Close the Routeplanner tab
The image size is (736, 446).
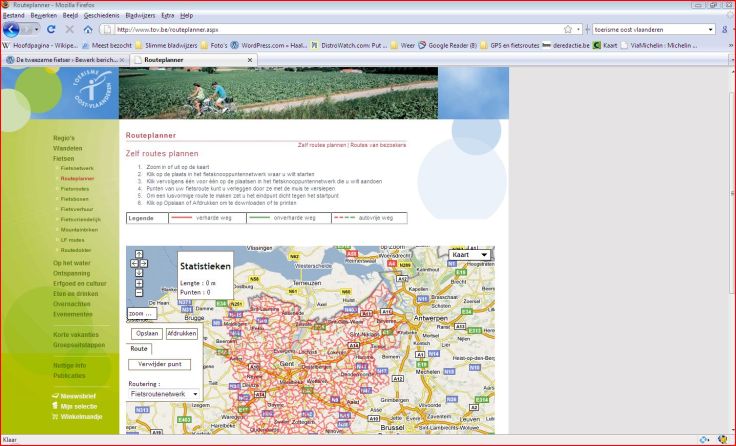point(250,60)
